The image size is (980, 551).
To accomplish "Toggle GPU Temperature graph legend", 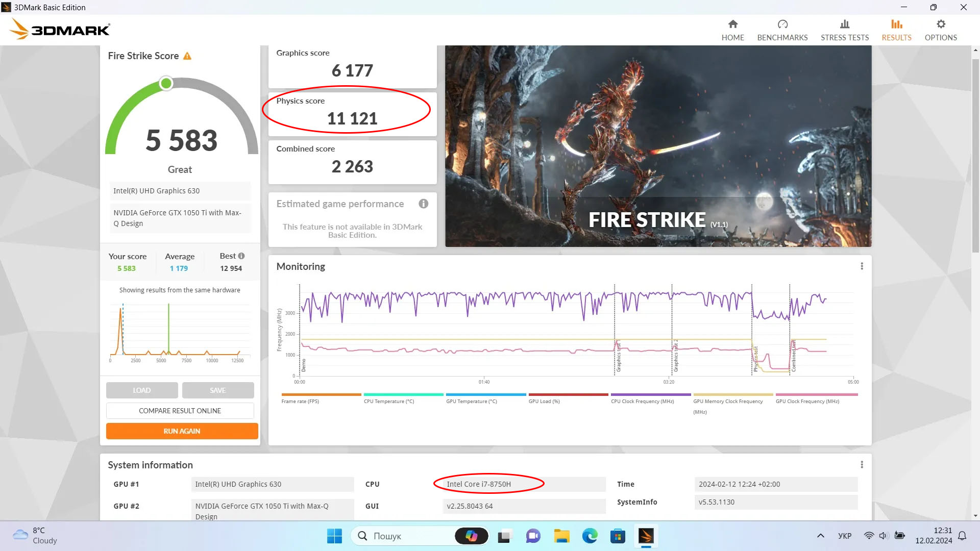I will pos(485,398).
